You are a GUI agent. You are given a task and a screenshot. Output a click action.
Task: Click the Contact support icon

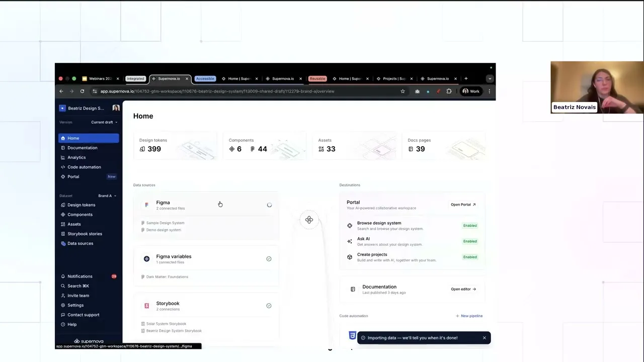(63, 315)
